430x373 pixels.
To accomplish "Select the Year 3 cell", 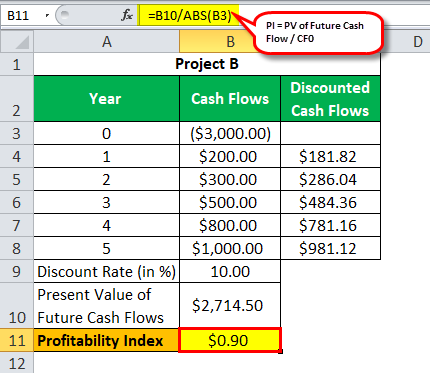I will click(107, 202).
